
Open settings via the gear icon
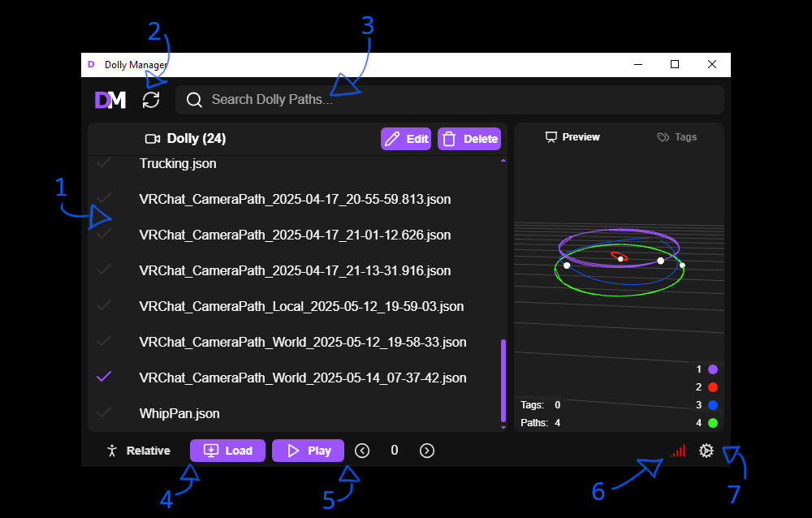[x=706, y=451]
